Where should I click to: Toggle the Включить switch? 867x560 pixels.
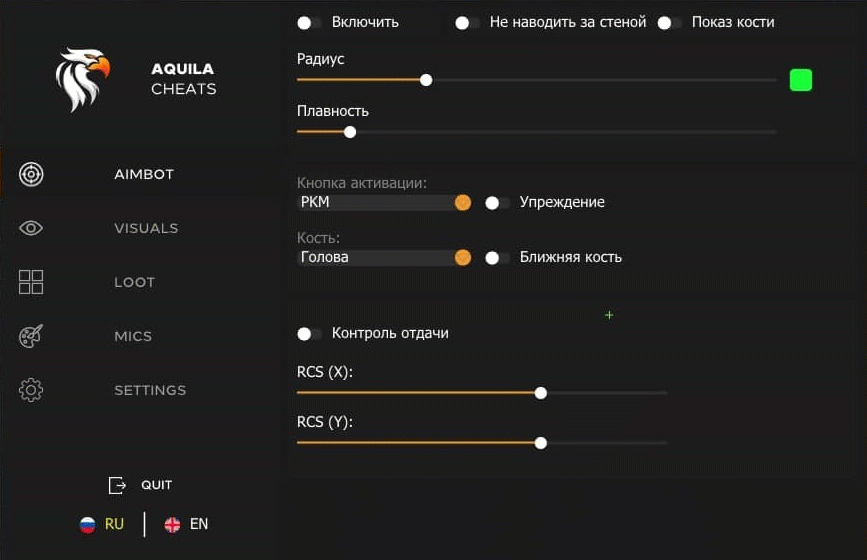(x=309, y=22)
